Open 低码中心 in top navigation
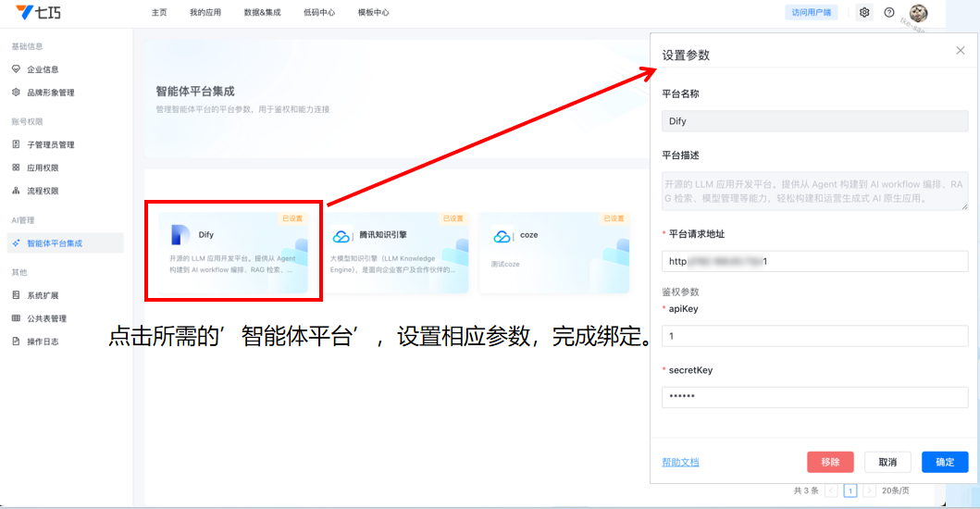 coord(319,13)
